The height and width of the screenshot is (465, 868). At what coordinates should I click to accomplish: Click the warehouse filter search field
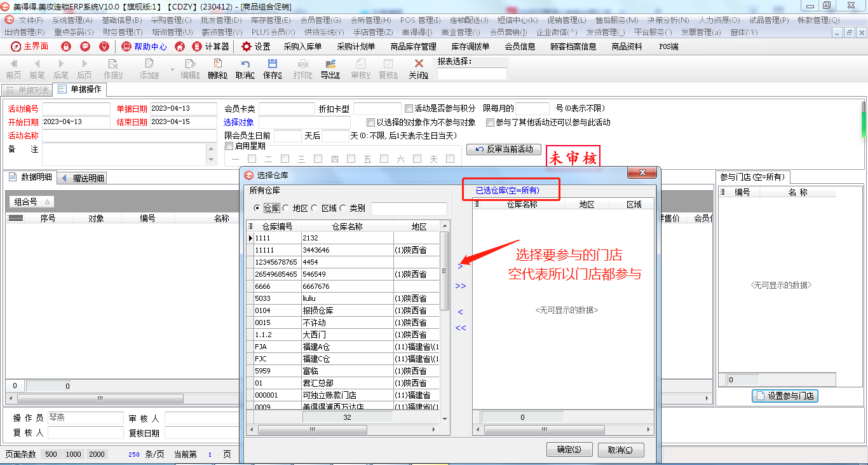409,209
